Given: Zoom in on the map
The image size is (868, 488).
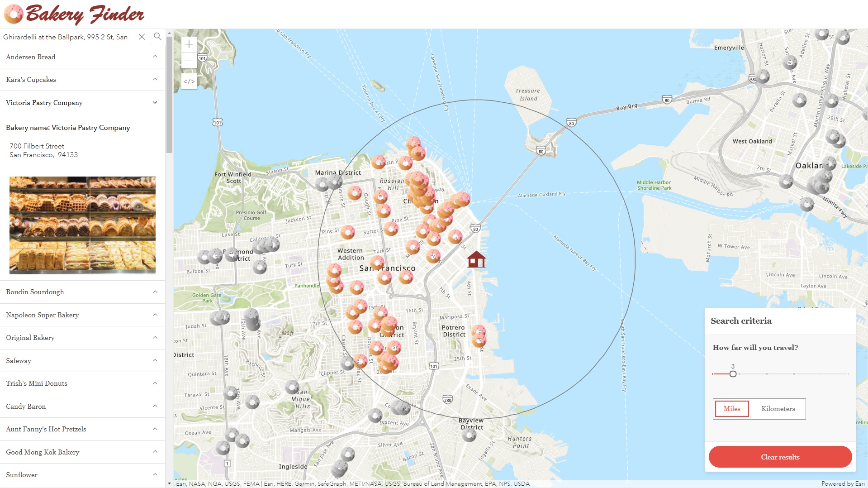Looking at the screenshot, I should (189, 44).
